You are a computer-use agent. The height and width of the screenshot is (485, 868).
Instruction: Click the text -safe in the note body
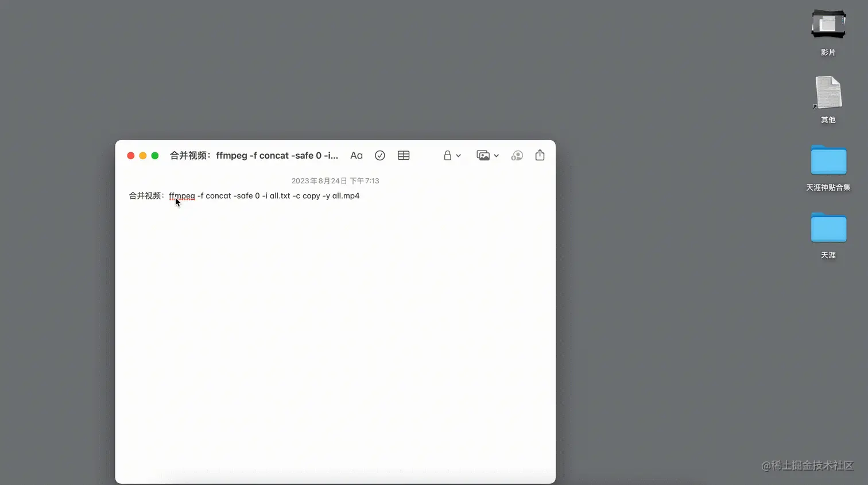[x=243, y=196]
